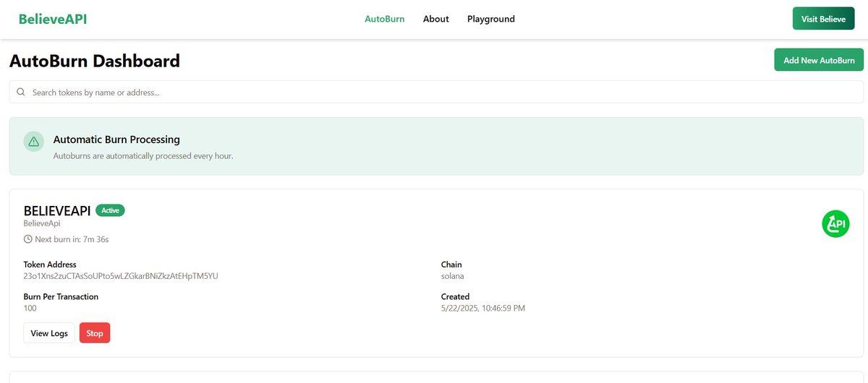Click the Active status badge
The image size is (868, 383).
pyautogui.click(x=110, y=210)
